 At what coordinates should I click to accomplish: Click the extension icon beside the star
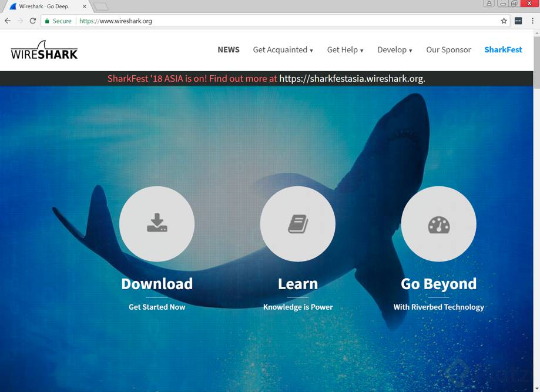point(518,21)
